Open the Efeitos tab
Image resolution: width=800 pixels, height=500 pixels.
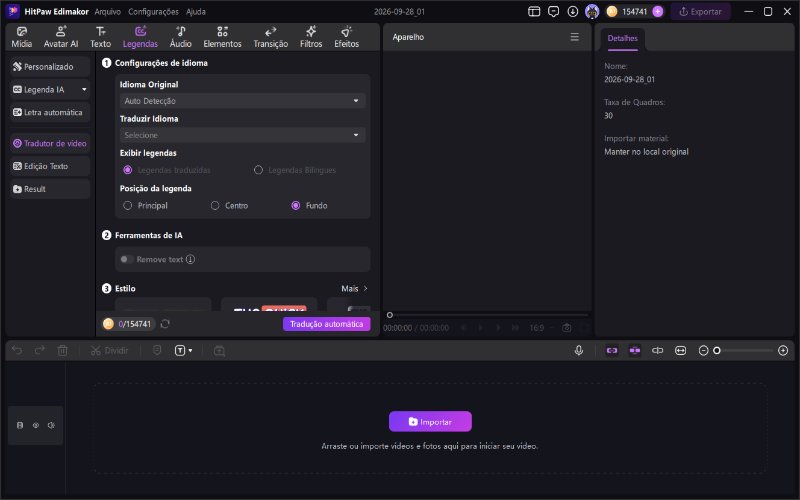346,37
